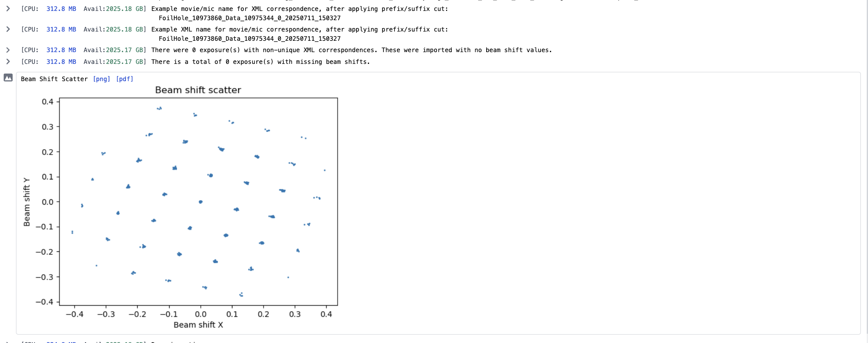This screenshot has height=343, width=868.
Task: Click the scatter cluster at the plot origin
Action: point(200,202)
